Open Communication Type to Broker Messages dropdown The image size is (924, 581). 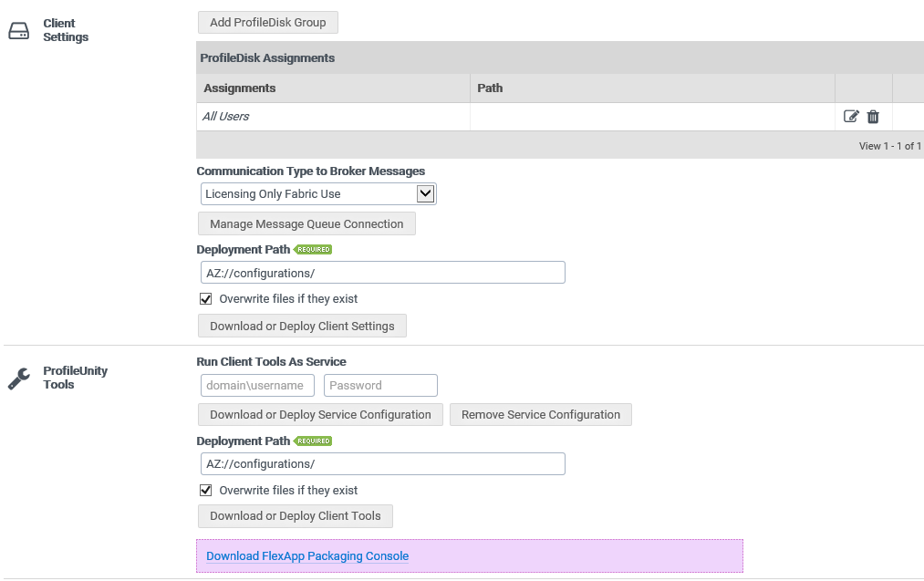(x=317, y=194)
